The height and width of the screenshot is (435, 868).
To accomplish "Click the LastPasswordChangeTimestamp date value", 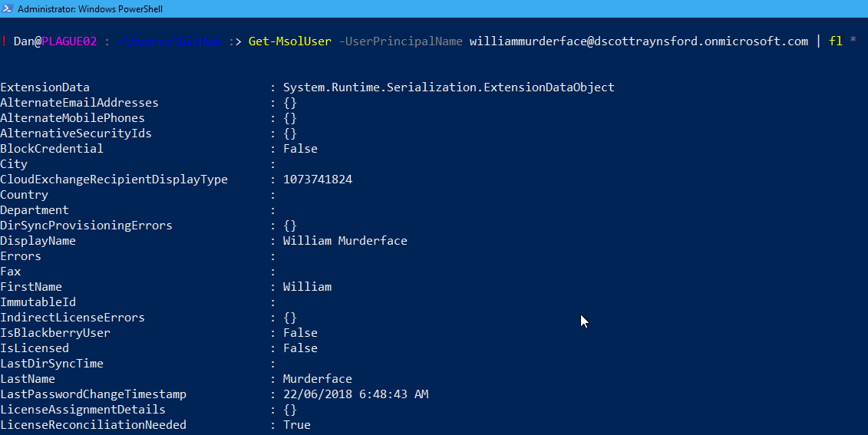I will [355, 394].
